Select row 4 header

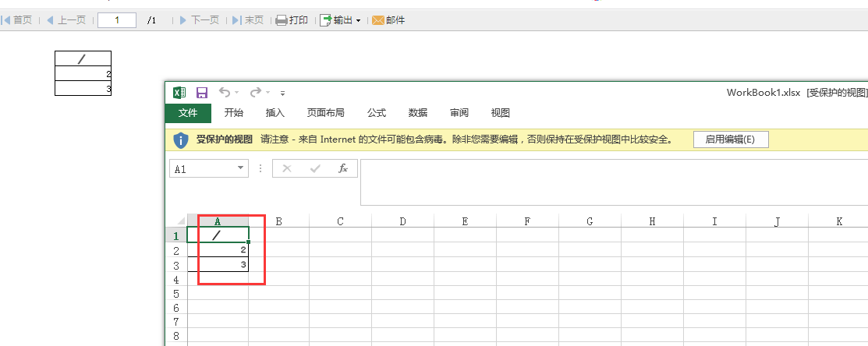point(176,279)
